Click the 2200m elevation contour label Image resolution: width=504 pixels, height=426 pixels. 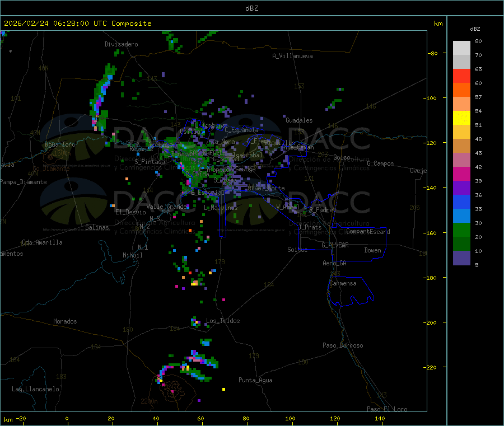(x=149, y=401)
